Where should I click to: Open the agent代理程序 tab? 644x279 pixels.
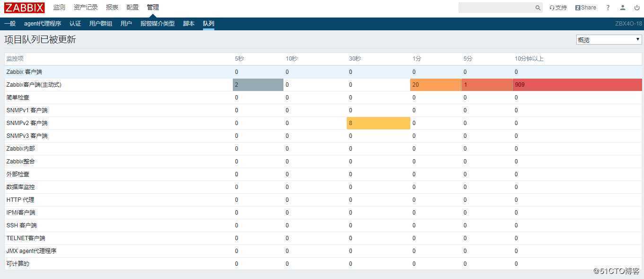click(43, 24)
